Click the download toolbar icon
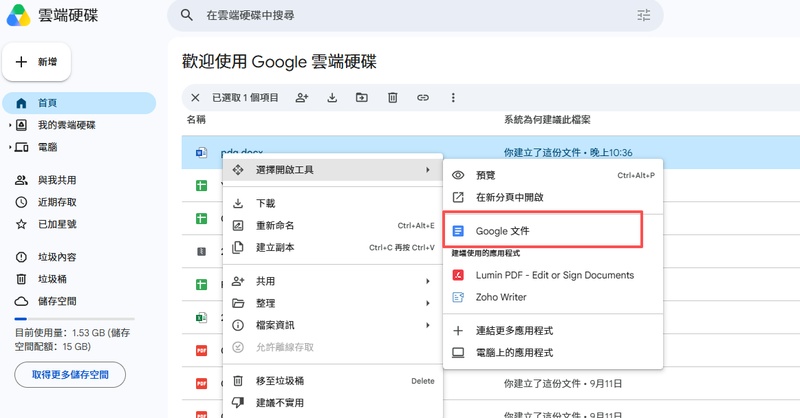The image size is (800, 418). pyautogui.click(x=332, y=97)
